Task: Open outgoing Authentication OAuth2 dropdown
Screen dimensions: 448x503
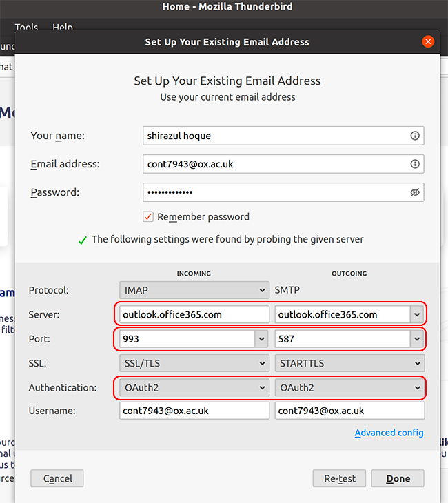Action: click(x=349, y=388)
